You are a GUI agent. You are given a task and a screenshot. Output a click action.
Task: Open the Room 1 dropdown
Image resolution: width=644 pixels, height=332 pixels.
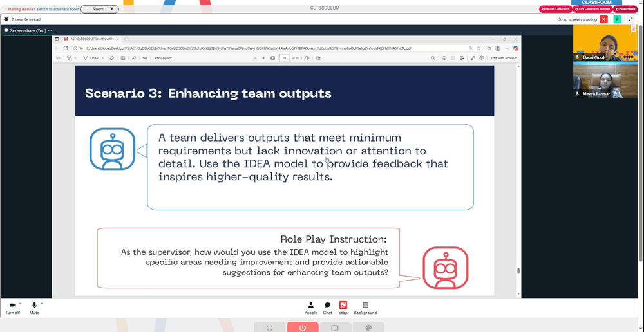[x=100, y=9]
